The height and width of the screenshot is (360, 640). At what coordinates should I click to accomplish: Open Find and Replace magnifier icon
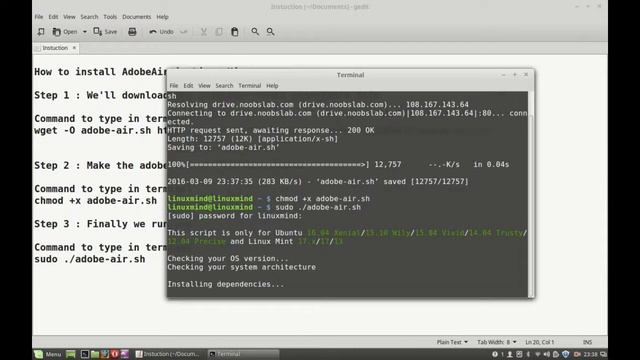(271, 31)
